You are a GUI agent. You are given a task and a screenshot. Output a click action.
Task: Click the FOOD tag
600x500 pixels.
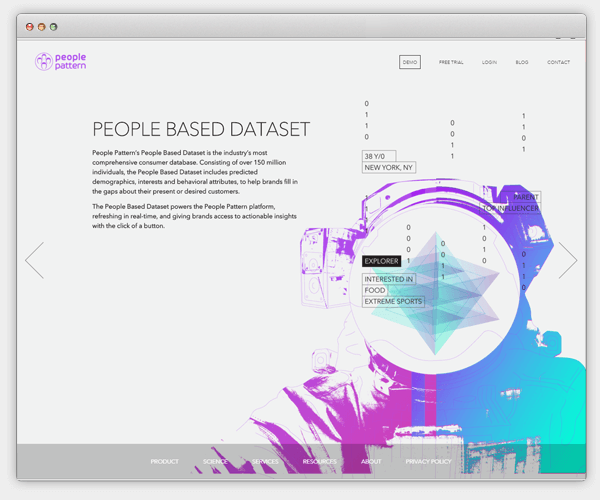click(375, 290)
